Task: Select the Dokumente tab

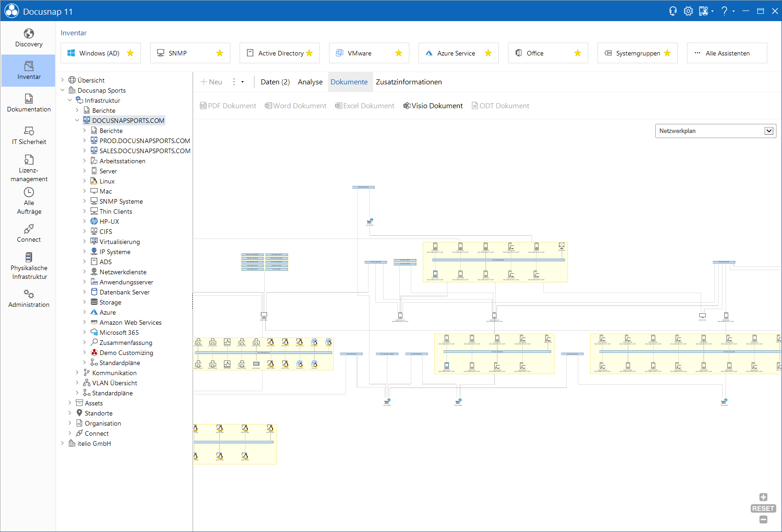Action: click(349, 82)
